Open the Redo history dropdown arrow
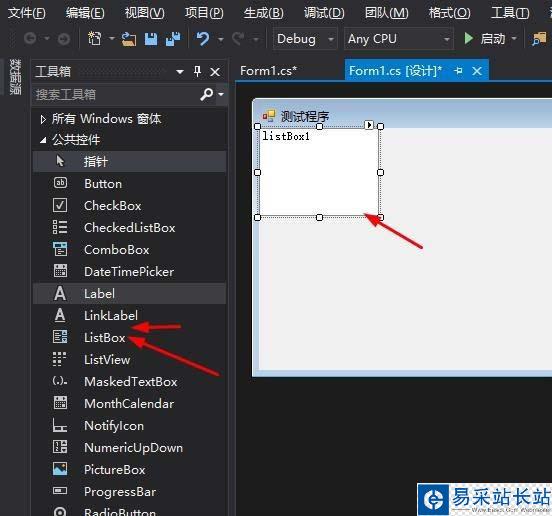The image size is (552, 516). [256, 39]
